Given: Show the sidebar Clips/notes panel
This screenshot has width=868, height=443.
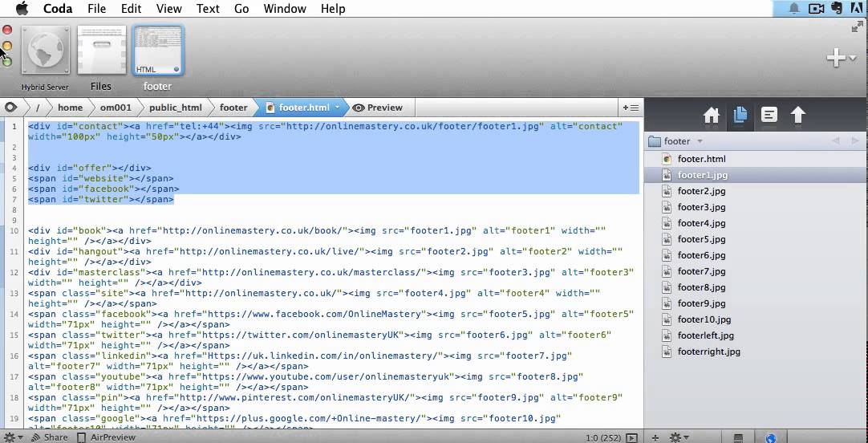Looking at the screenshot, I should click(x=769, y=115).
